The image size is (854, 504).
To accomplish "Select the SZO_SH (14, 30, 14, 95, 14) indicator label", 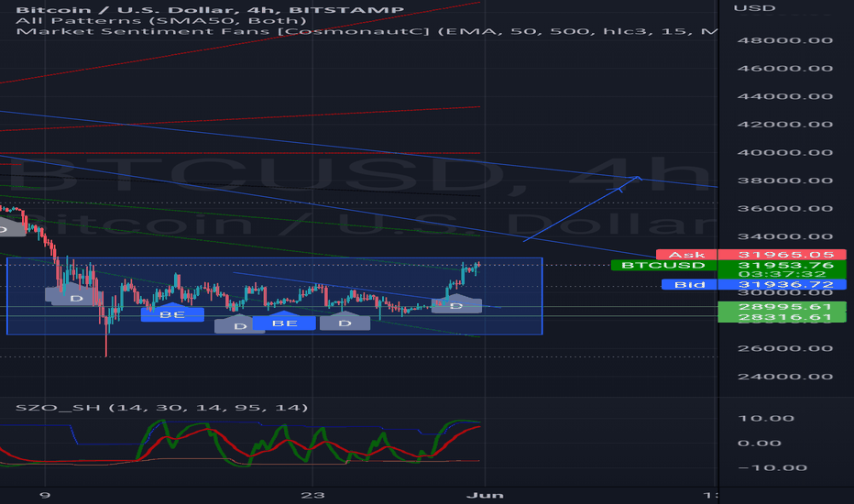I will tap(162, 408).
